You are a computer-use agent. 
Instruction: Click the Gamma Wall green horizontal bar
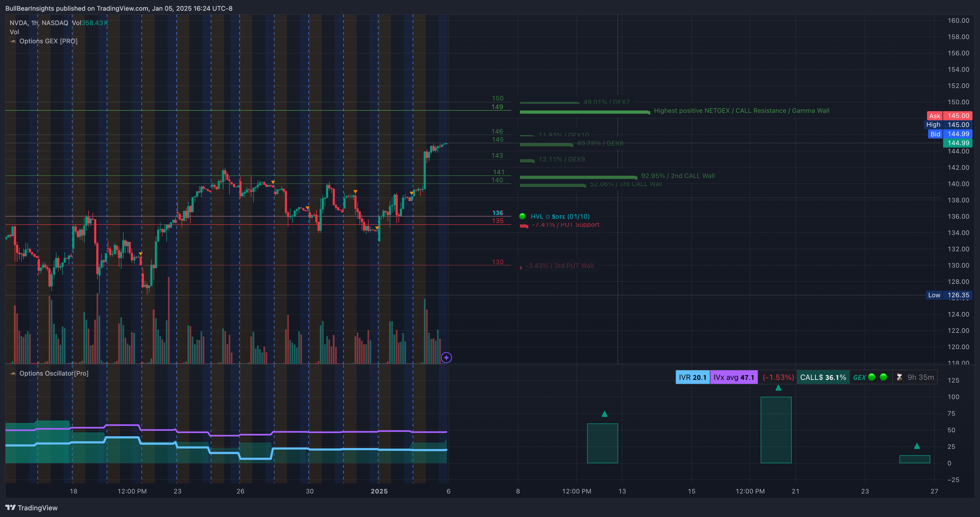click(585, 112)
